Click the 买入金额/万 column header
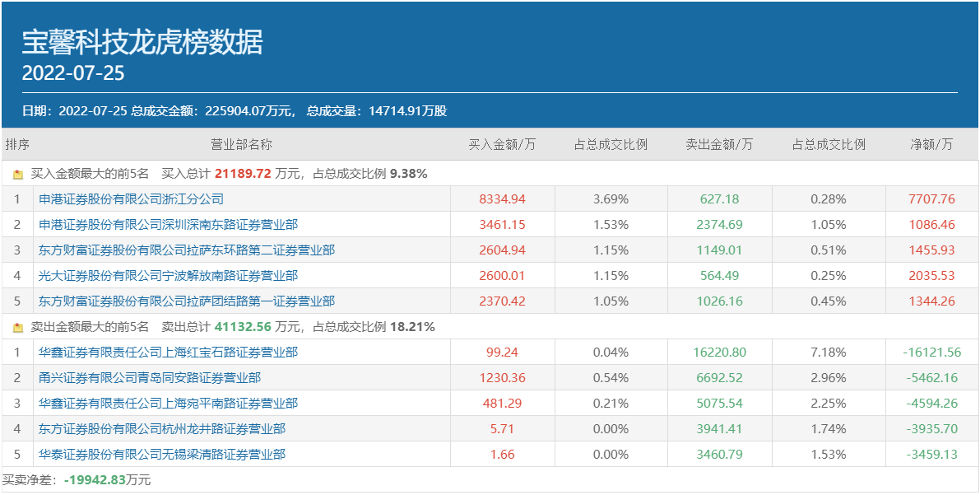Screen dimensions: 980x495 [502, 145]
